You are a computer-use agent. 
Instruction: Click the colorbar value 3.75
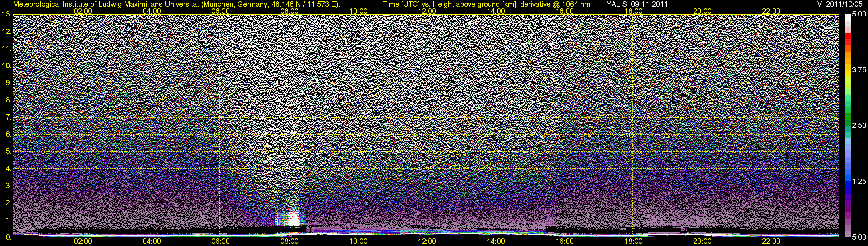click(859, 70)
